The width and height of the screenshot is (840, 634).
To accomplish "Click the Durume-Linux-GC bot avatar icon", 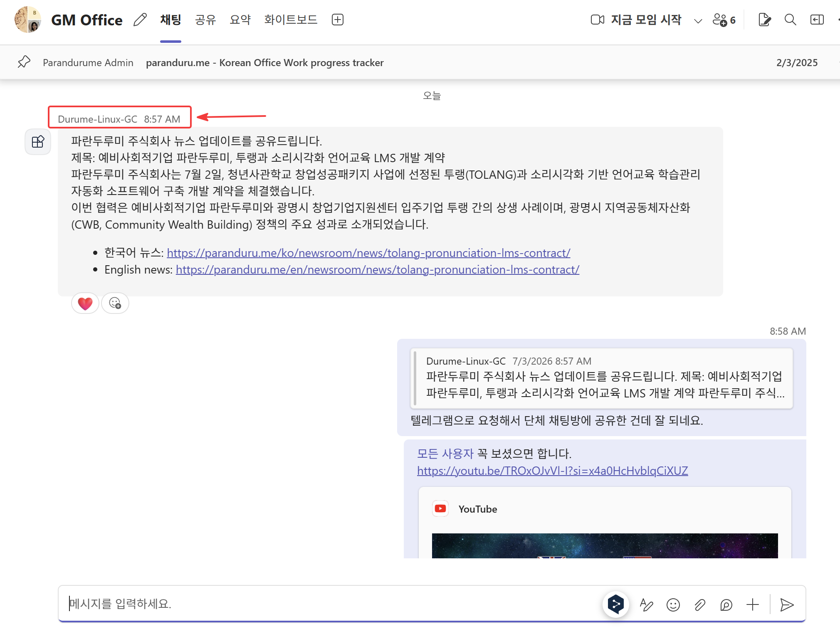I will 38,142.
